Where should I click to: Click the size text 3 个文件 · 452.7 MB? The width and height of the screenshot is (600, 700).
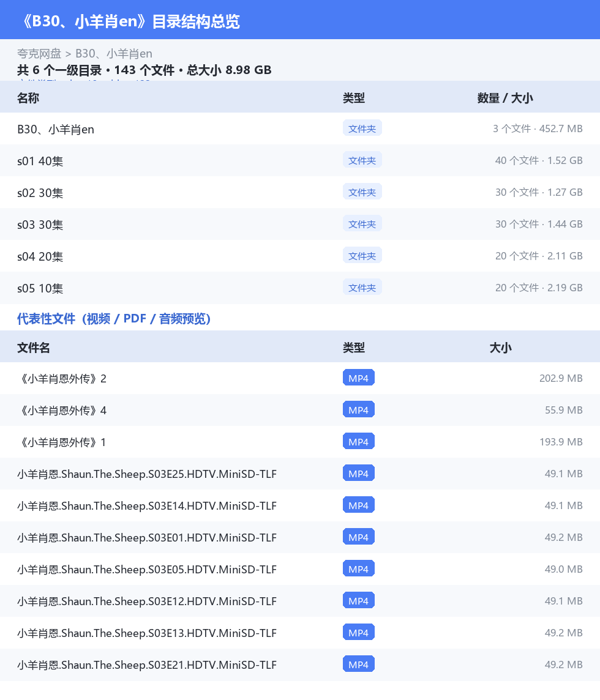click(538, 128)
